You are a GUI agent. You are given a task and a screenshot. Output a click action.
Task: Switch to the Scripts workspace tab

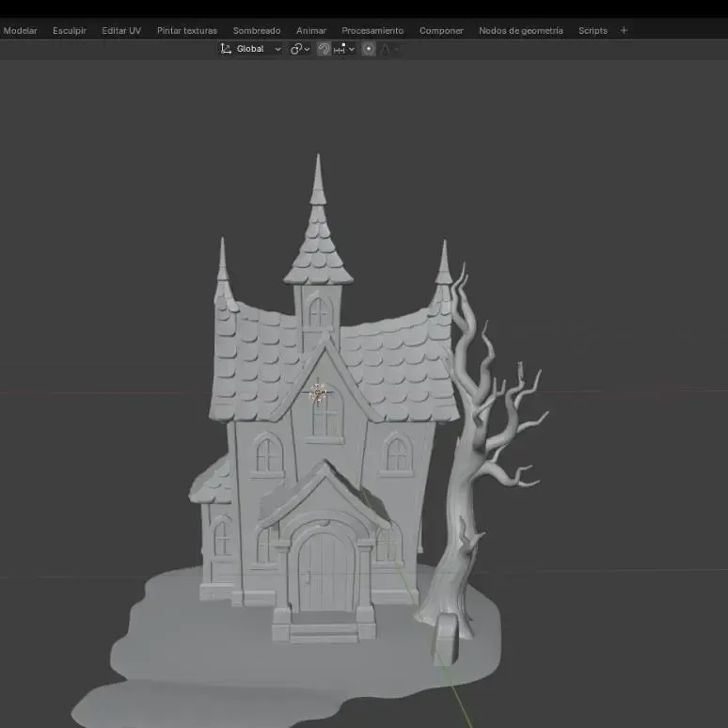(593, 31)
